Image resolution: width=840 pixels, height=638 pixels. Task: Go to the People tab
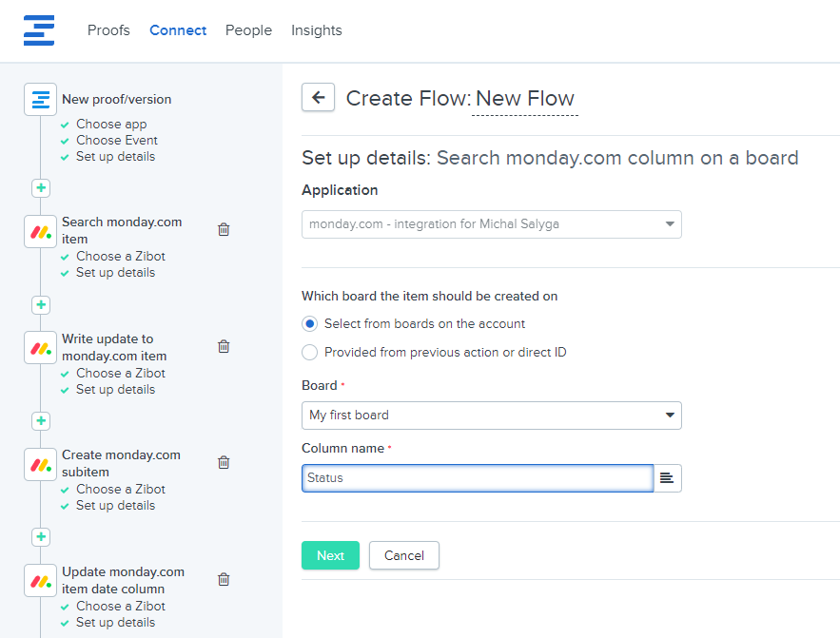pyautogui.click(x=248, y=30)
